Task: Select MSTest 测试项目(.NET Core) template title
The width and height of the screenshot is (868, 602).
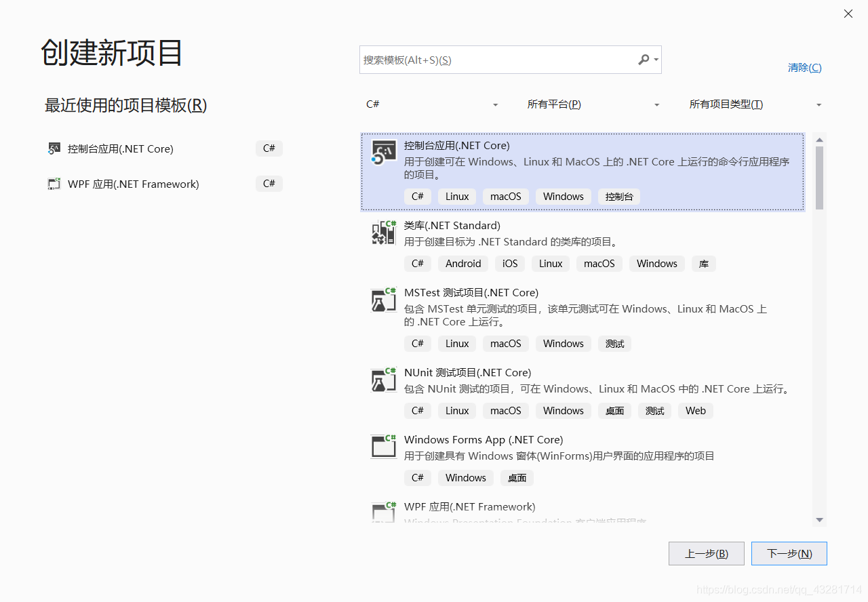Action: tap(471, 292)
